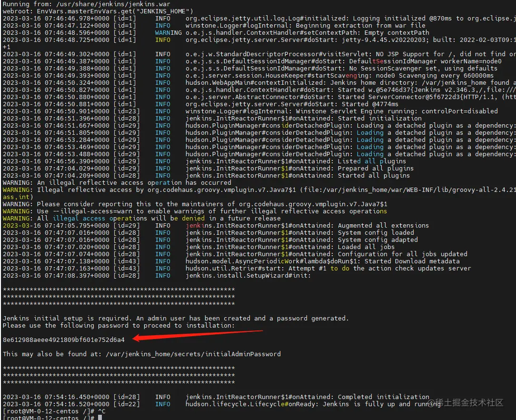The image size is (516, 420).
Task: Click the 'Jenkins initial setup is required' line
Action: coord(176,318)
